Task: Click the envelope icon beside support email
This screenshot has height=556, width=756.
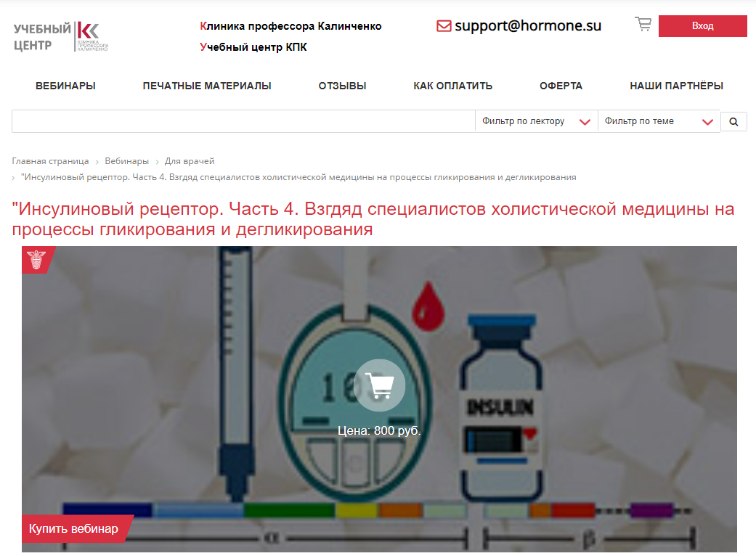Action: (444, 26)
